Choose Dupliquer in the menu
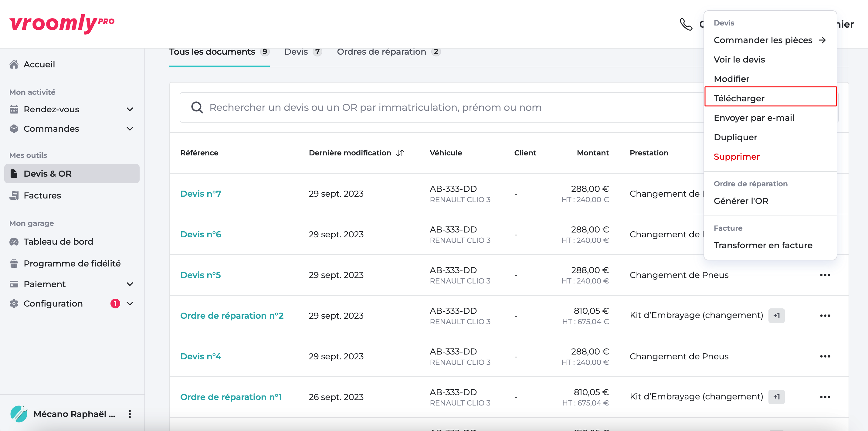 [x=770, y=137]
